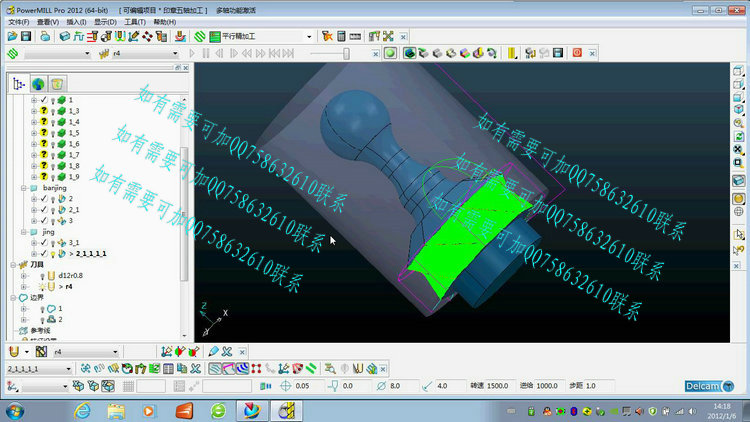Click the magnifier toolpath verify icon
Screen dimensions: 750x422
[x=330, y=369]
